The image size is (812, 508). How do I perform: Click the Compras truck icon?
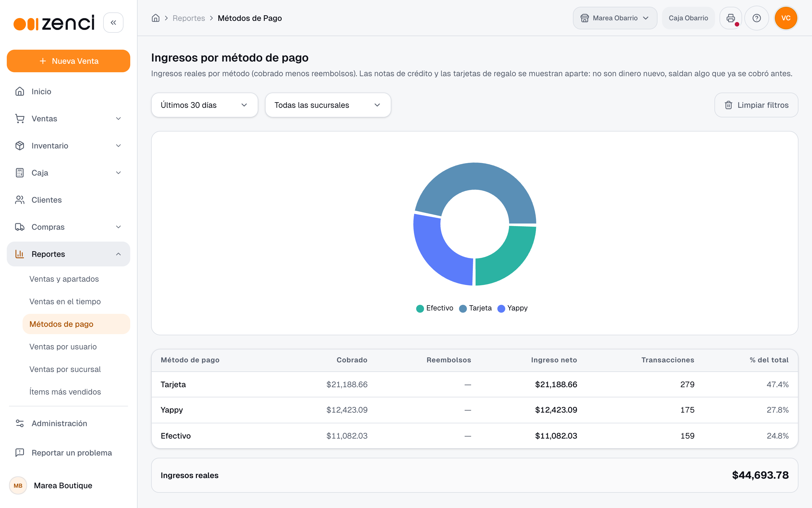point(20,227)
